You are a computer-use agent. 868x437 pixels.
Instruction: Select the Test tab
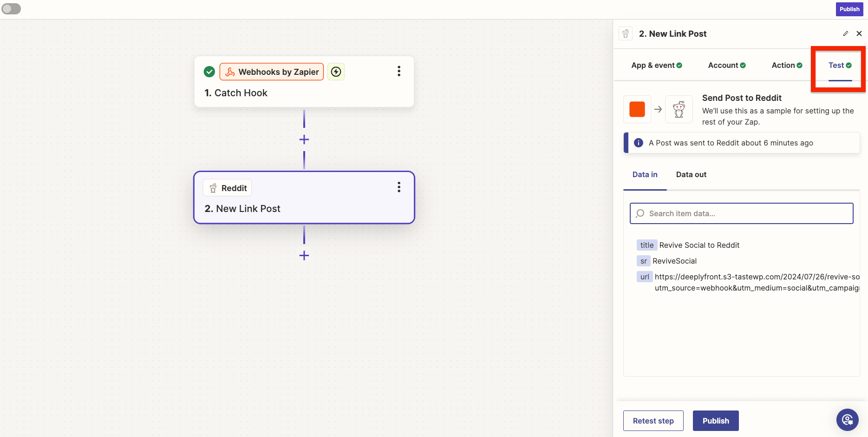pos(839,66)
